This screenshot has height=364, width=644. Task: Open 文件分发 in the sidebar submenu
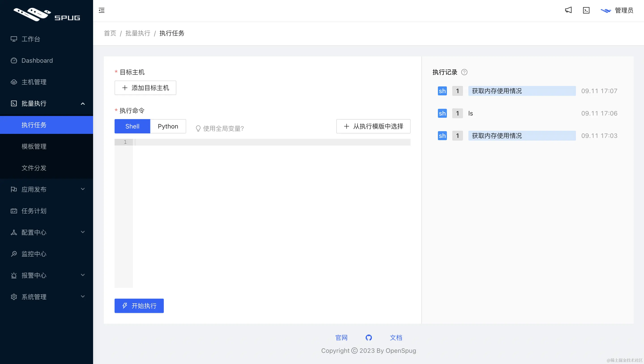point(34,168)
